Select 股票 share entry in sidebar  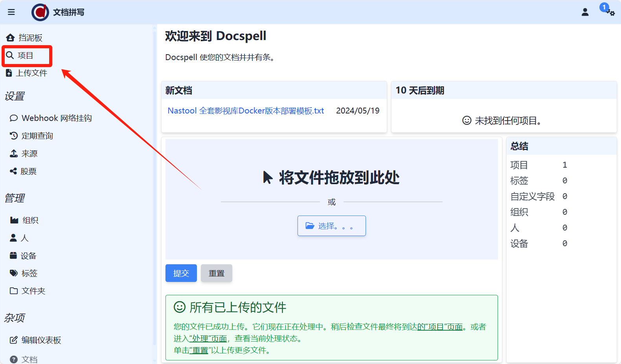click(28, 171)
